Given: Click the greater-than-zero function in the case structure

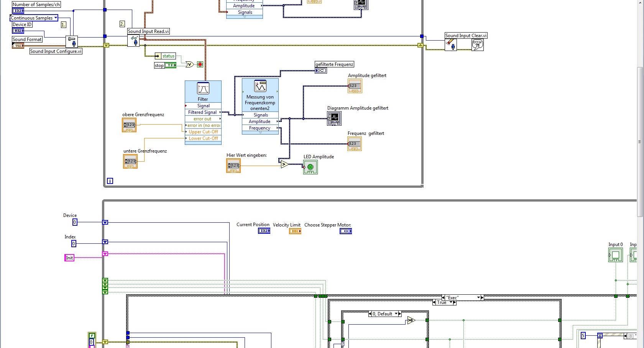Looking at the screenshot, I should point(411,320).
